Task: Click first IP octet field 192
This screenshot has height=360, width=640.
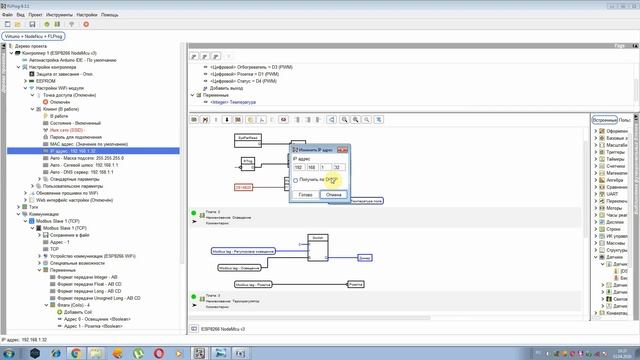Action: coord(299,167)
